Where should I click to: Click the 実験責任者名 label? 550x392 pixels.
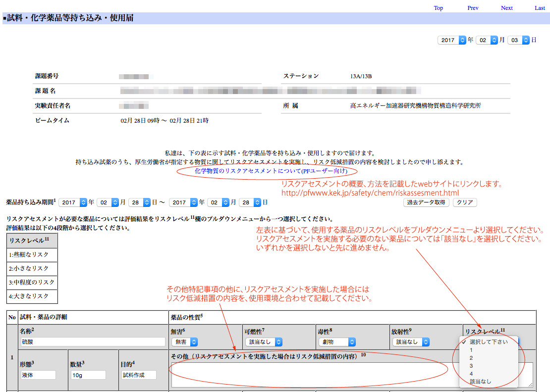[53, 106]
